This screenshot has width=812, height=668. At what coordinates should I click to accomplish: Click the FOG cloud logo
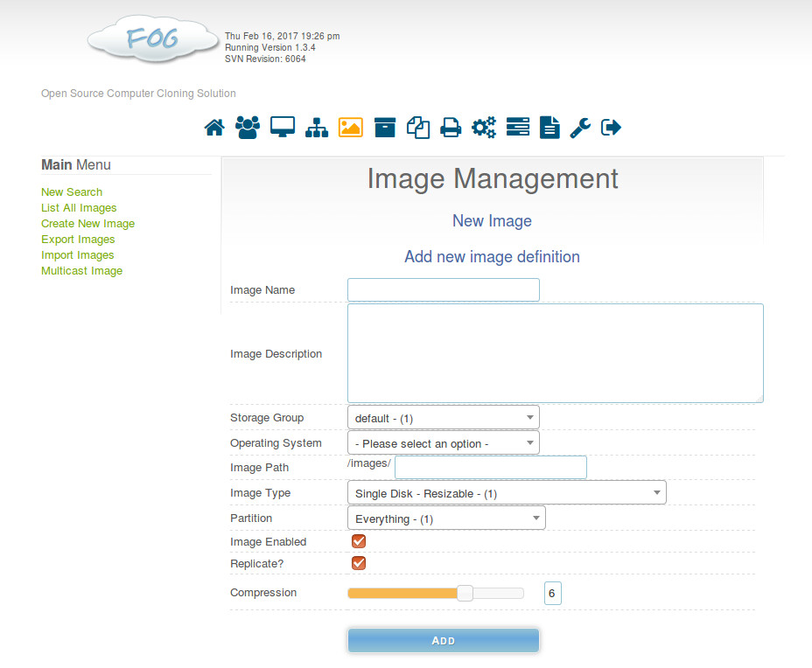click(153, 39)
